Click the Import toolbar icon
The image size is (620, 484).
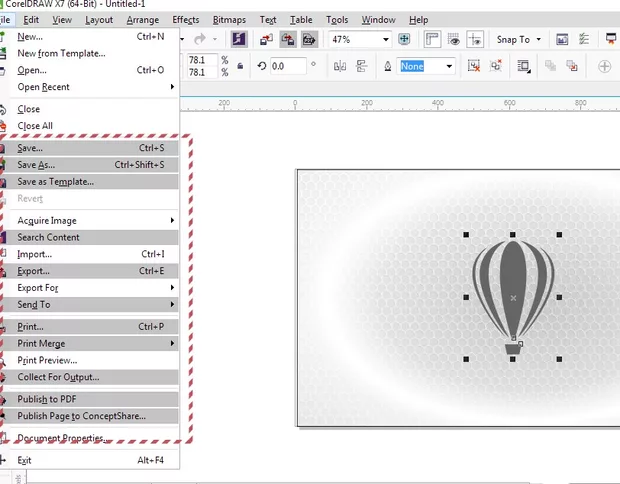point(266,39)
